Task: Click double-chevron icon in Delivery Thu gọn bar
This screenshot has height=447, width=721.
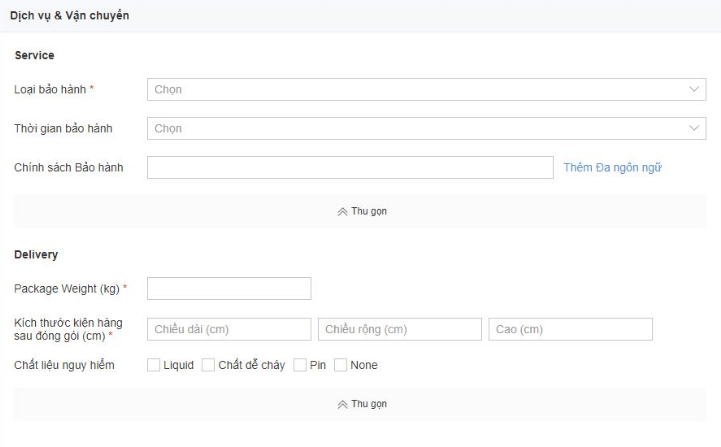Action: coord(342,405)
